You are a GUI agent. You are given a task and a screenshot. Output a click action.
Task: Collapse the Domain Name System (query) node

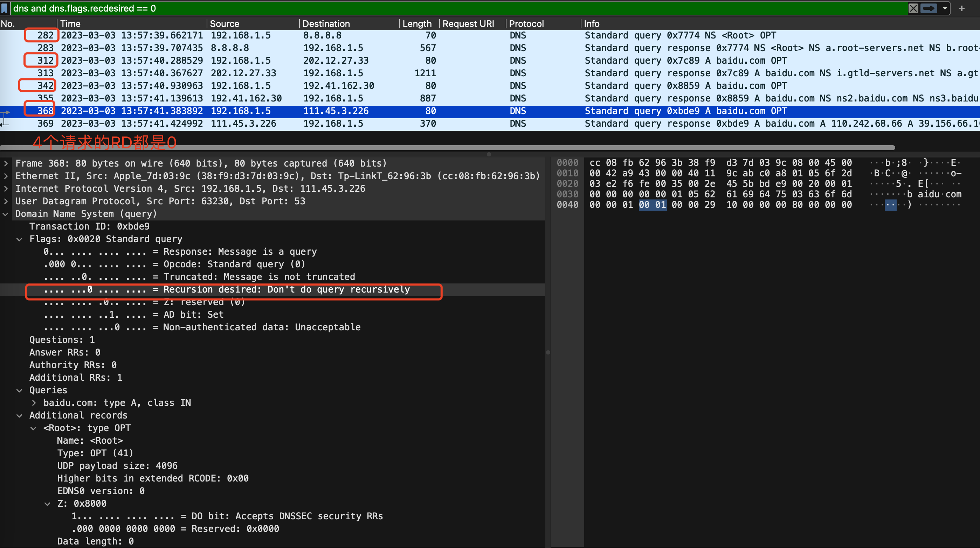[6, 214]
